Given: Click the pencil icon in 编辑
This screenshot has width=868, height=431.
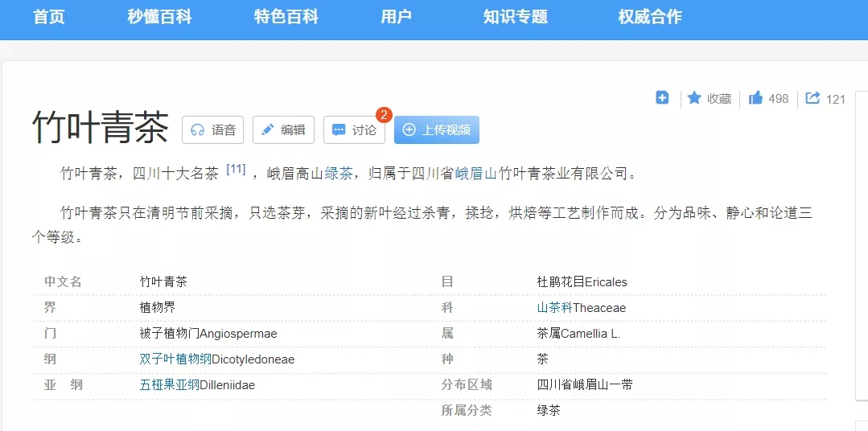Looking at the screenshot, I should [x=268, y=130].
